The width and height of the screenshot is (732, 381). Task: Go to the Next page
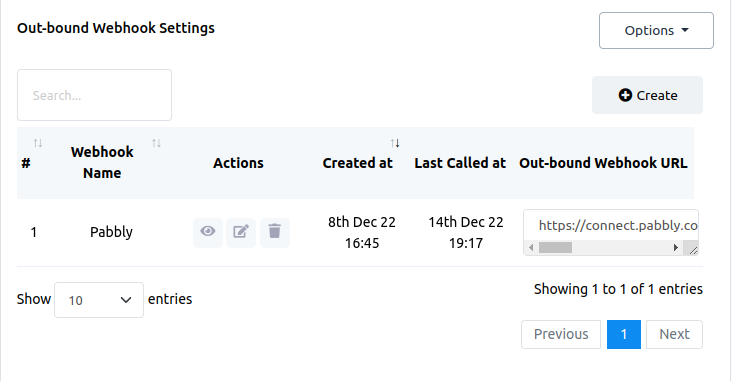[x=674, y=334]
